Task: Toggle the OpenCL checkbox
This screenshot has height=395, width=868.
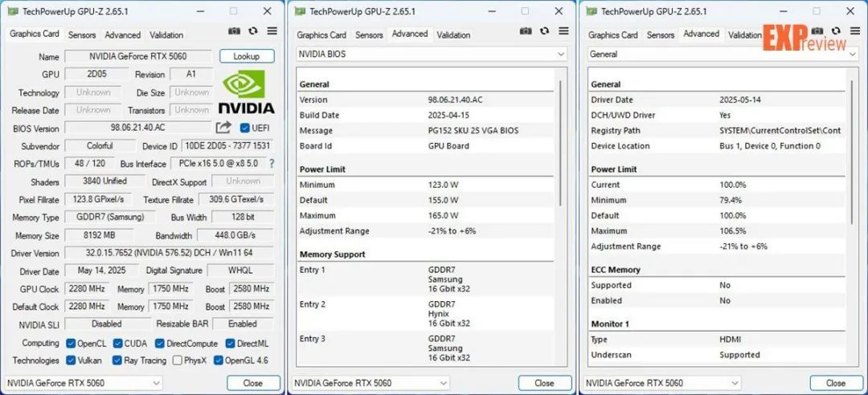Action: pos(70,344)
